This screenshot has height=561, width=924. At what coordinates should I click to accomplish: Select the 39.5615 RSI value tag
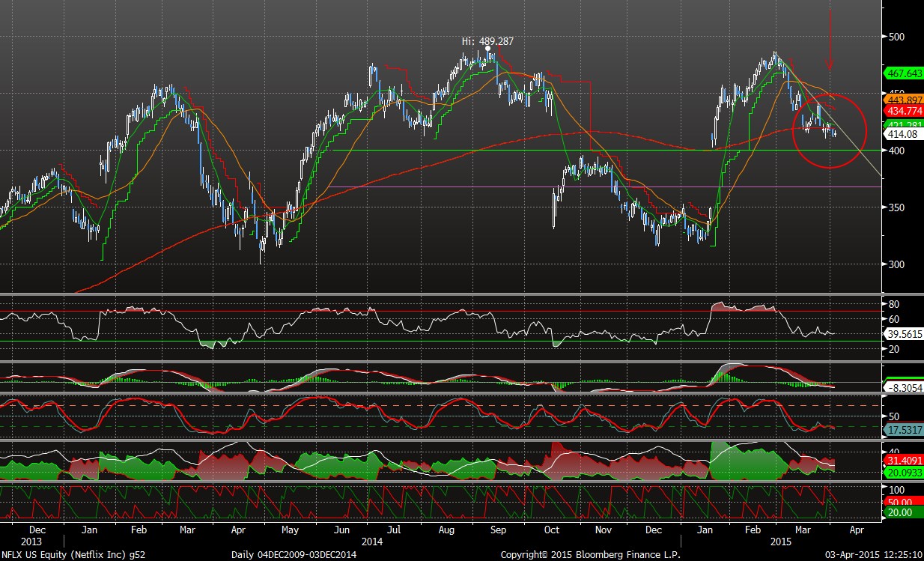click(904, 334)
